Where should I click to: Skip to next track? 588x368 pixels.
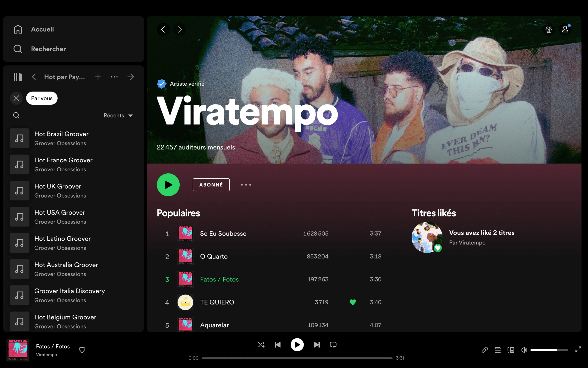(x=317, y=345)
